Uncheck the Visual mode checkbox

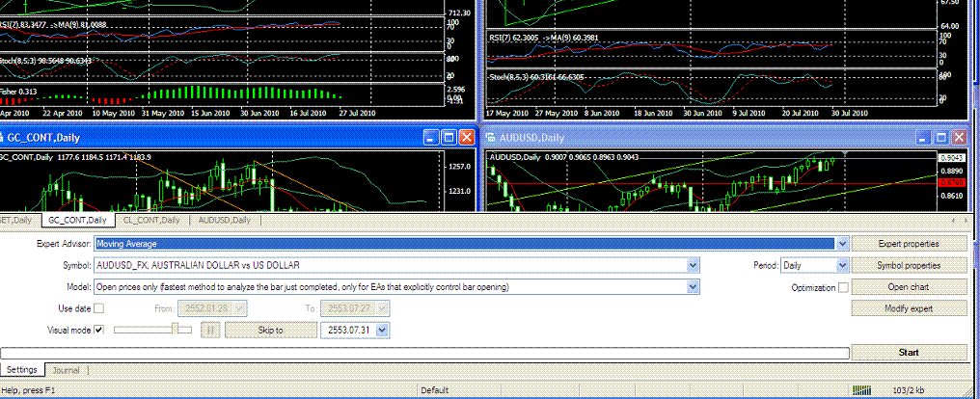(x=98, y=330)
